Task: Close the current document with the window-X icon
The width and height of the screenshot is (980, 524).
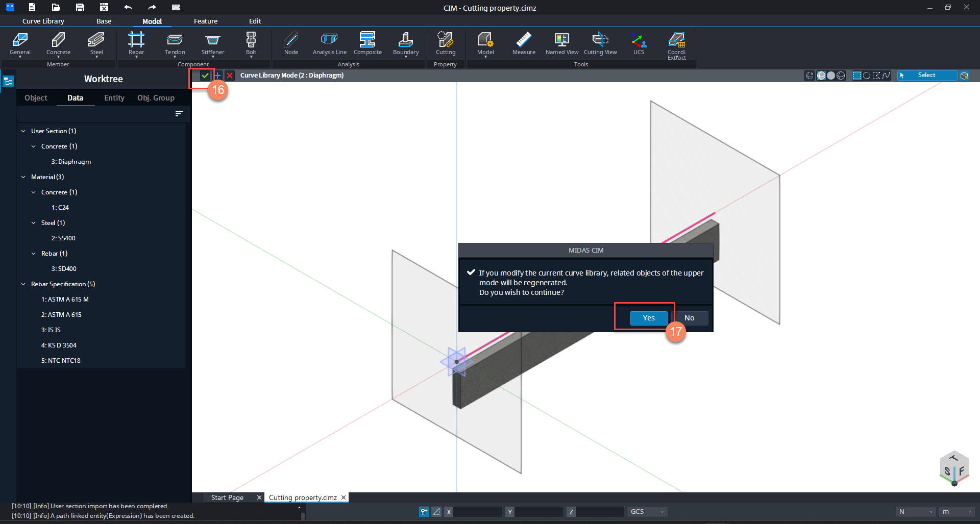Action: (104, 7)
